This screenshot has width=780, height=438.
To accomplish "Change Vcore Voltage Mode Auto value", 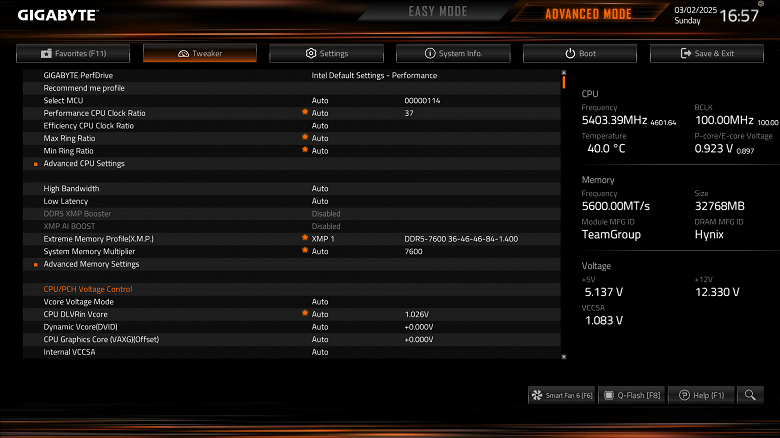I will [320, 302].
